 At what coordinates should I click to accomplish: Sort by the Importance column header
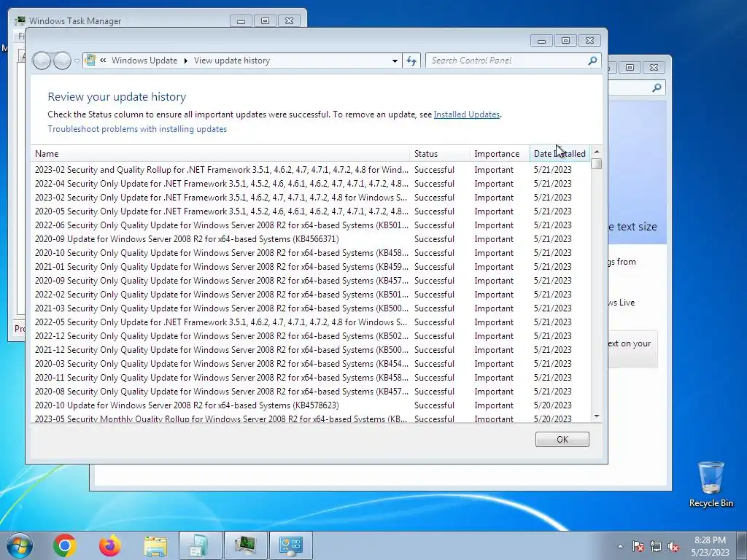pyautogui.click(x=499, y=154)
